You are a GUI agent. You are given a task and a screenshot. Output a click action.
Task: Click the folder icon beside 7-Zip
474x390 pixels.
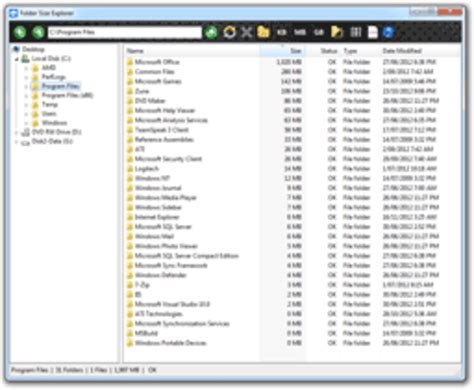130,285
